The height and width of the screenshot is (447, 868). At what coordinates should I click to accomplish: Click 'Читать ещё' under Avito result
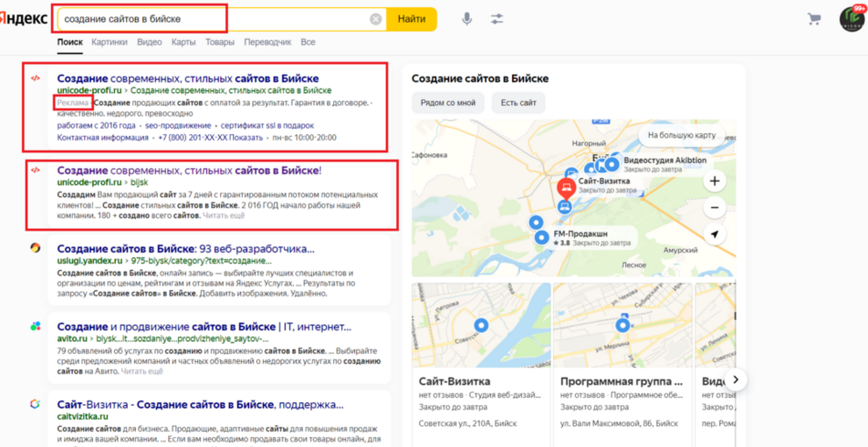(x=142, y=372)
